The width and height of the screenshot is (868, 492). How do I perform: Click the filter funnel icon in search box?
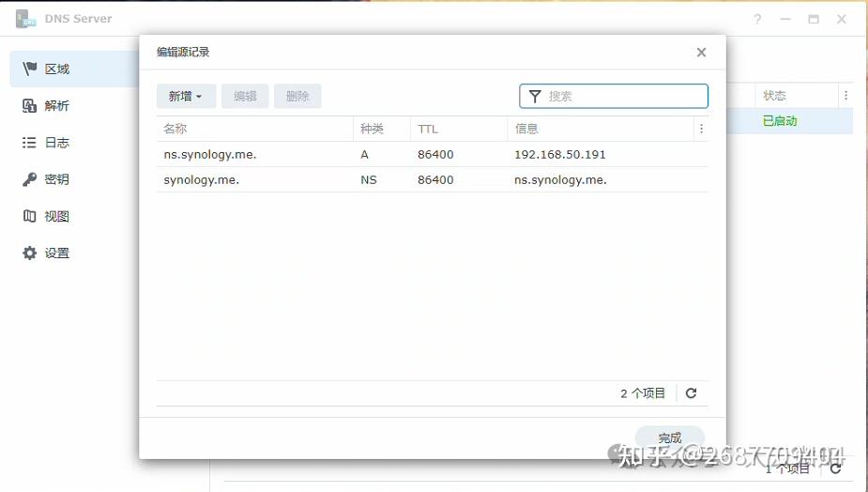coord(535,97)
